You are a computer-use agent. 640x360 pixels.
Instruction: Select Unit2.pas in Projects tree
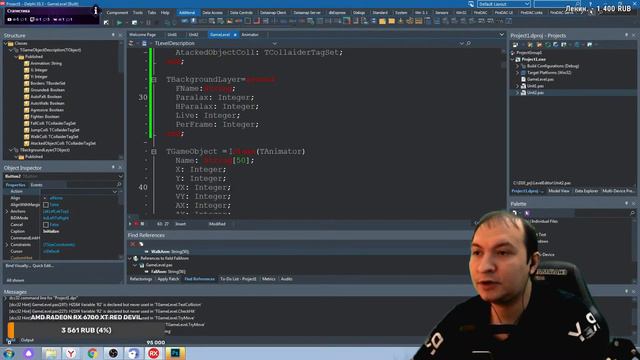[x=535, y=93]
